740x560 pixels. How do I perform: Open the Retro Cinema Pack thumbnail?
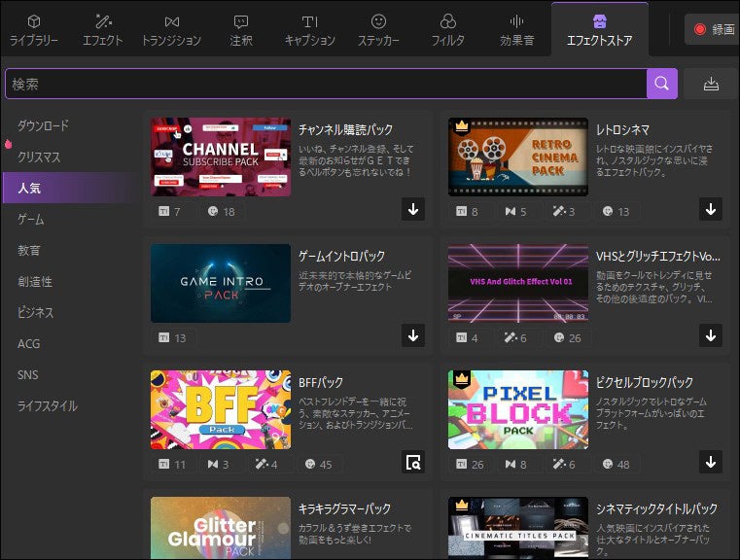(x=518, y=157)
